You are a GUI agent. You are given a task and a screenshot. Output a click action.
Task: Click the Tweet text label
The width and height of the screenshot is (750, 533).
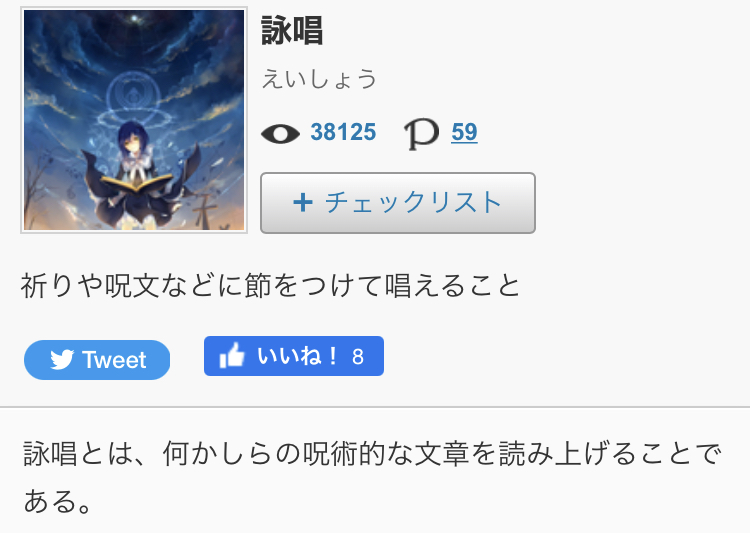point(114,360)
